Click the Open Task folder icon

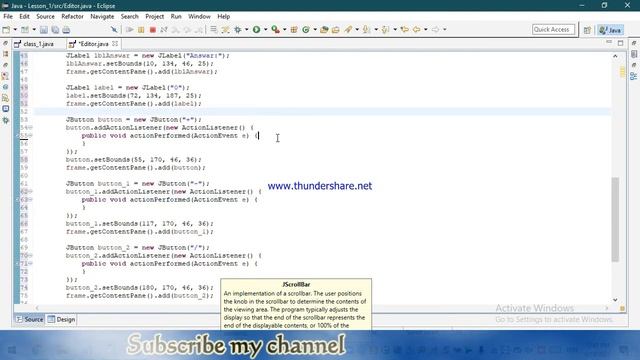tap(336, 30)
